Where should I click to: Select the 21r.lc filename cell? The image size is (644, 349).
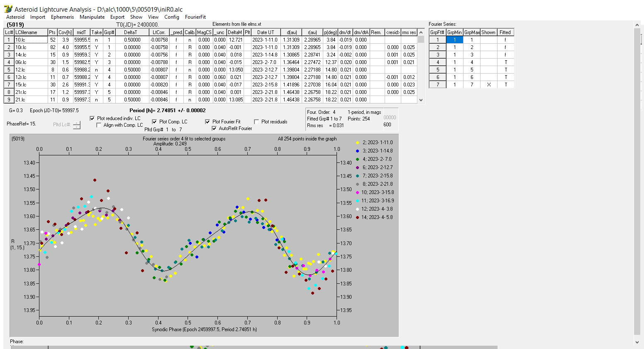[x=31, y=92]
